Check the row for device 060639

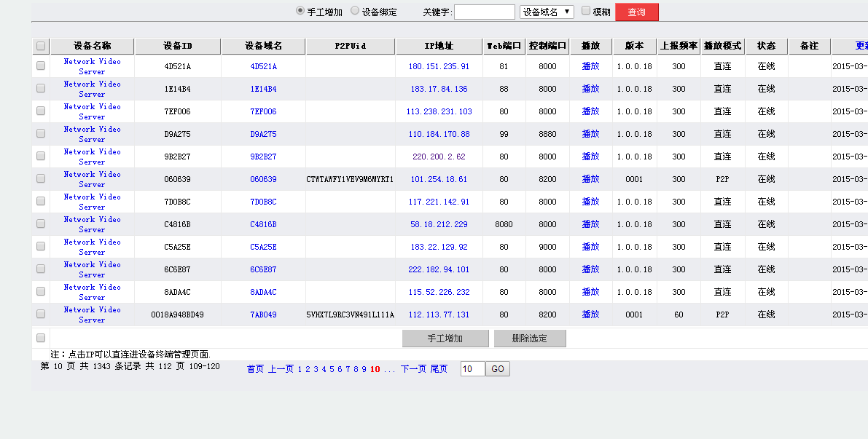41,178
